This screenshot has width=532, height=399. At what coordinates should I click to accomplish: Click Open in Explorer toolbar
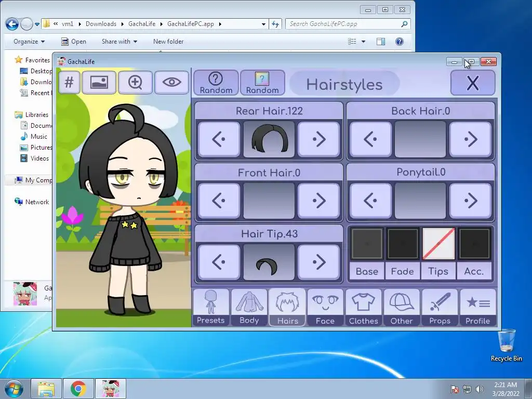(74, 42)
